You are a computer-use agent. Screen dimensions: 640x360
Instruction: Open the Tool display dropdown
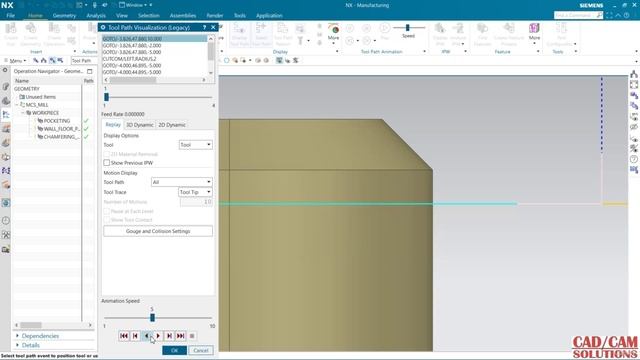[x=196, y=145]
